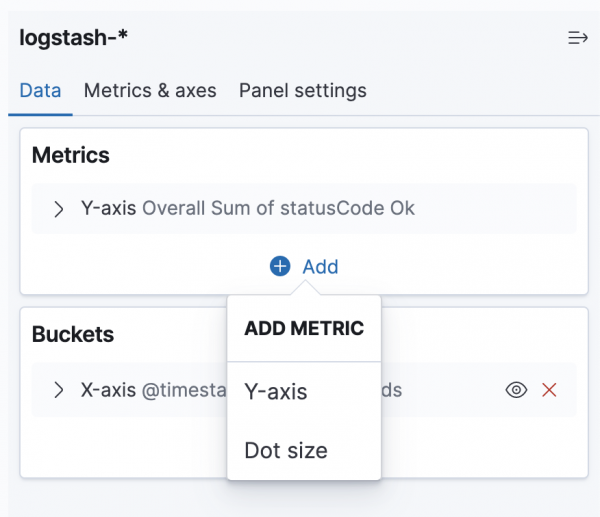Remove the X-axis bucket with red X
The width and height of the screenshot is (600, 517).
point(549,390)
